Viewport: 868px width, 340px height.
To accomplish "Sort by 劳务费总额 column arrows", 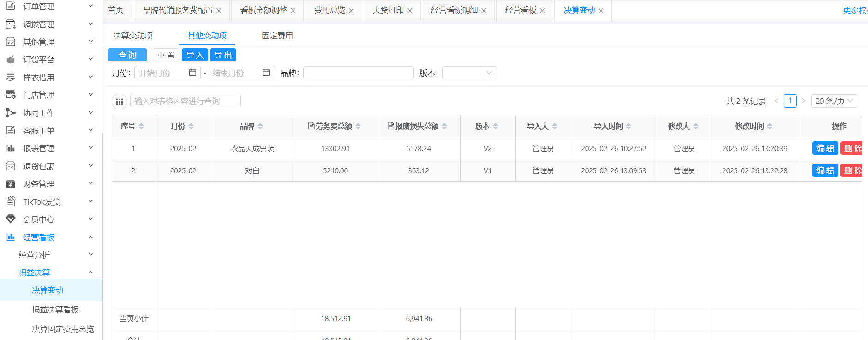I will pos(358,126).
